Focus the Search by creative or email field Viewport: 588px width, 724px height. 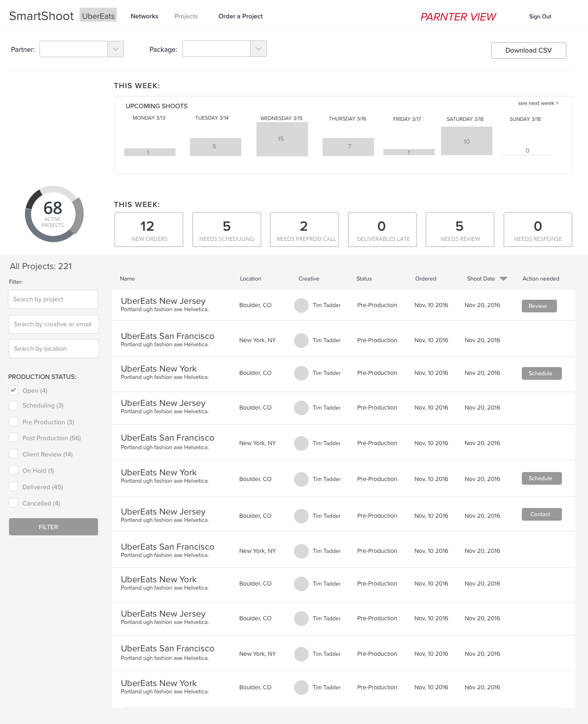(x=54, y=324)
